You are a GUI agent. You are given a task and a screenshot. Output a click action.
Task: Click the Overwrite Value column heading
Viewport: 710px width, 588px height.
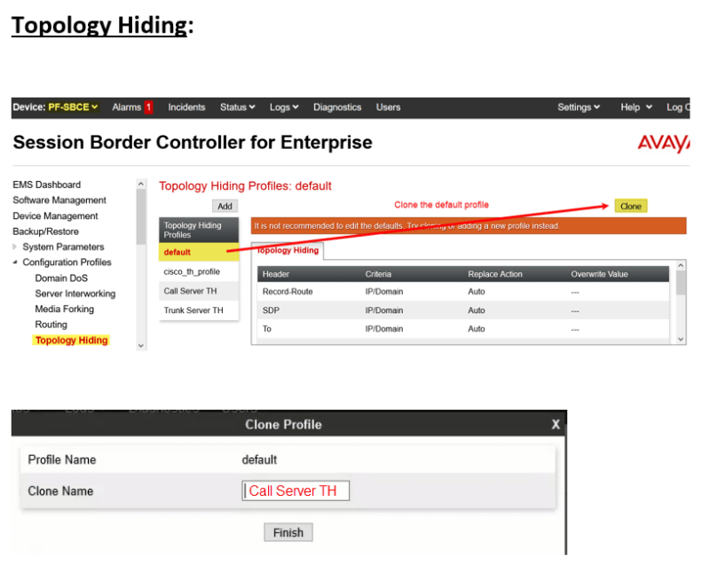(599, 274)
